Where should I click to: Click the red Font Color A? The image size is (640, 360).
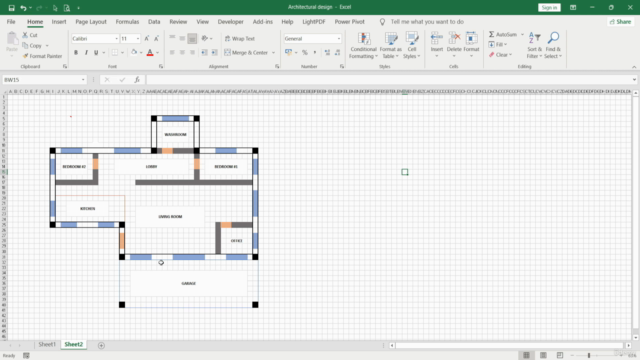click(x=150, y=52)
